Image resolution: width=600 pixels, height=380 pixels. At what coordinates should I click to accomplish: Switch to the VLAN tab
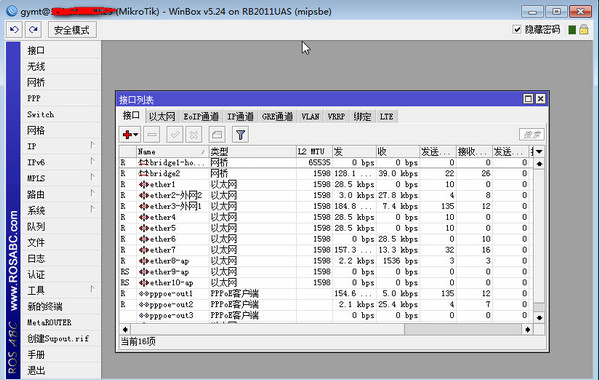coord(310,117)
